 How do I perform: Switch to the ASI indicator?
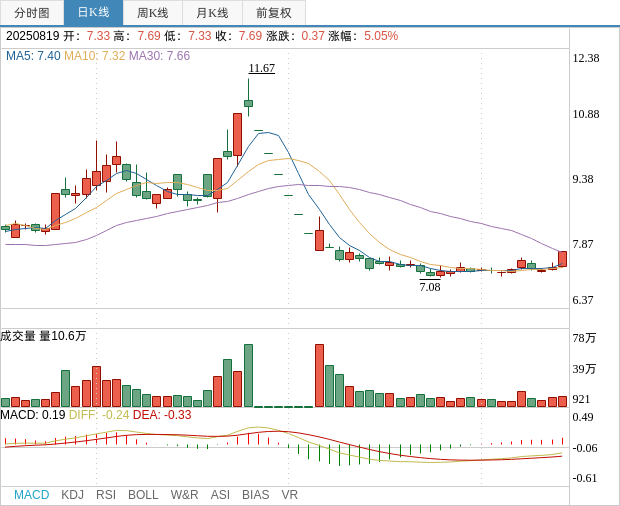pos(220,495)
